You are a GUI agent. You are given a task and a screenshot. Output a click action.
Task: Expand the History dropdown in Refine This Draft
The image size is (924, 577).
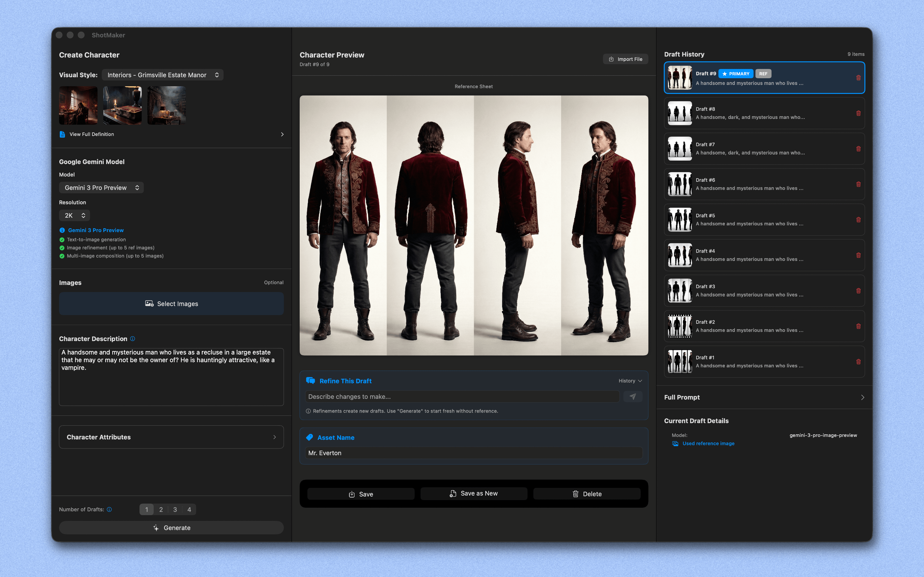click(630, 380)
